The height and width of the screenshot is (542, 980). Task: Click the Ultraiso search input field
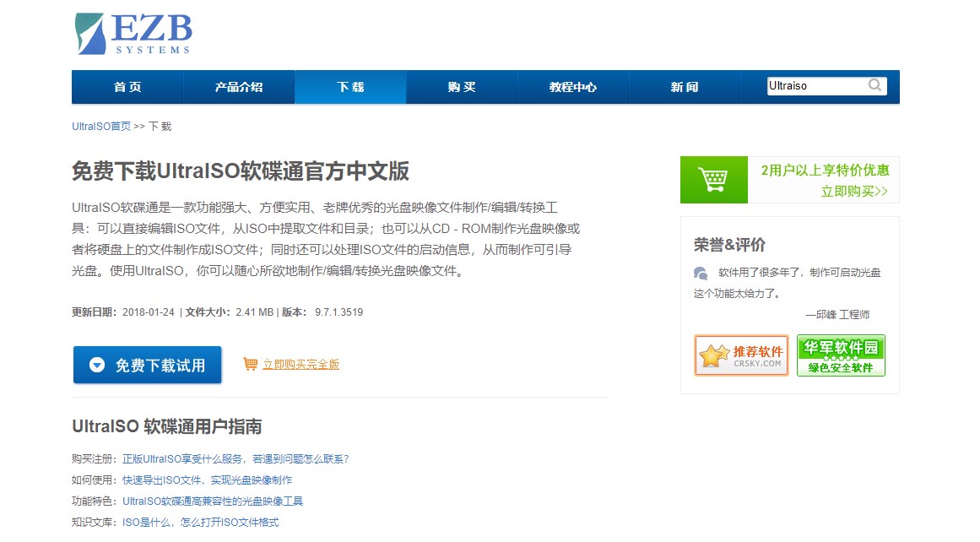pyautogui.click(x=815, y=86)
